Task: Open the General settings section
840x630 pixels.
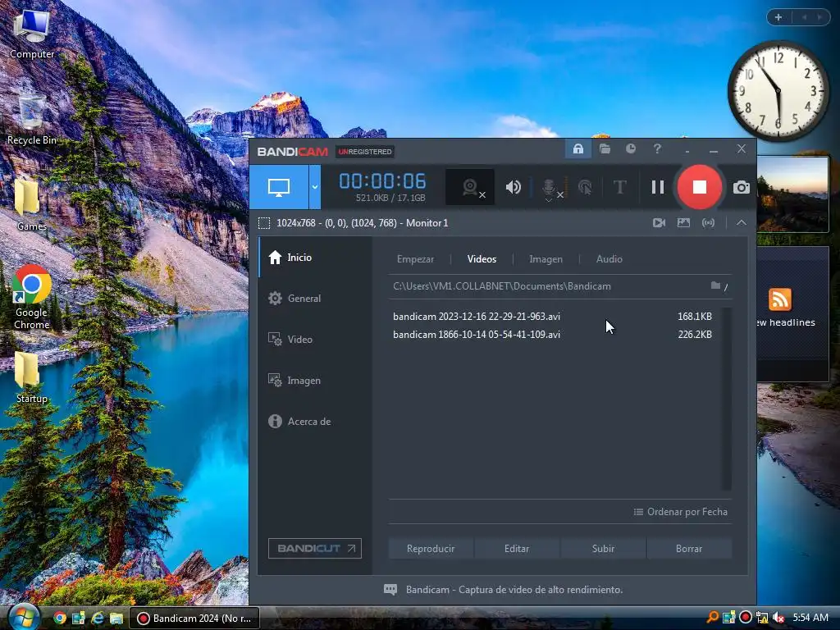Action: click(315, 299)
